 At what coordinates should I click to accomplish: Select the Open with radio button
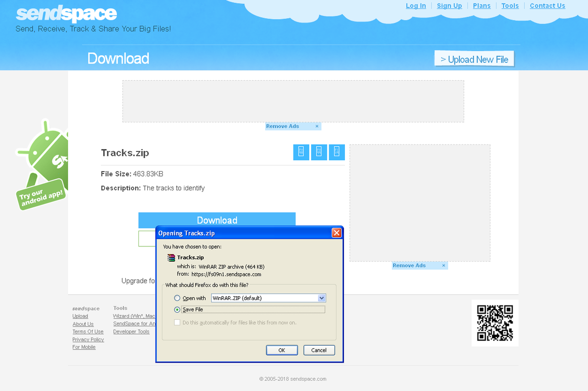[x=177, y=298]
